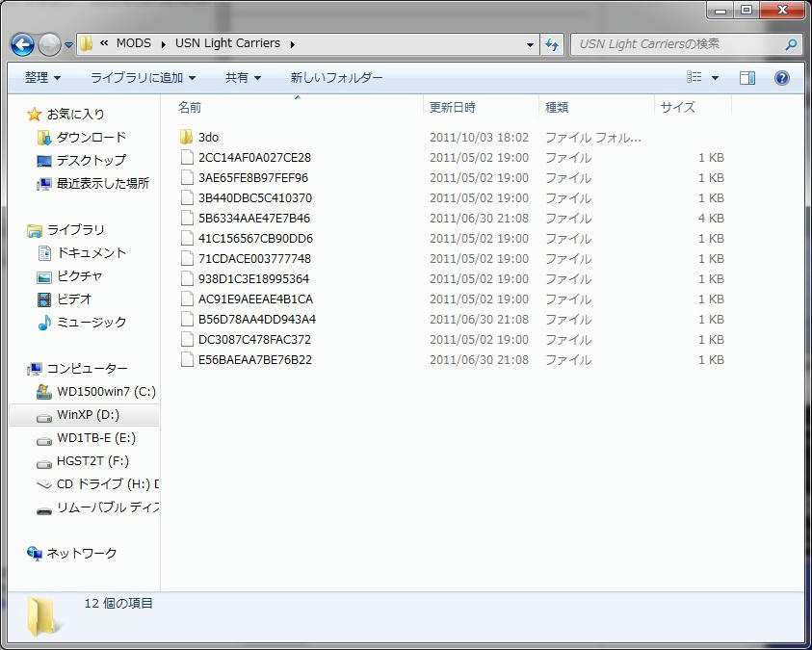Open the ライブラリに追加 menu
Screen dimensions: 812x650
[143, 78]
